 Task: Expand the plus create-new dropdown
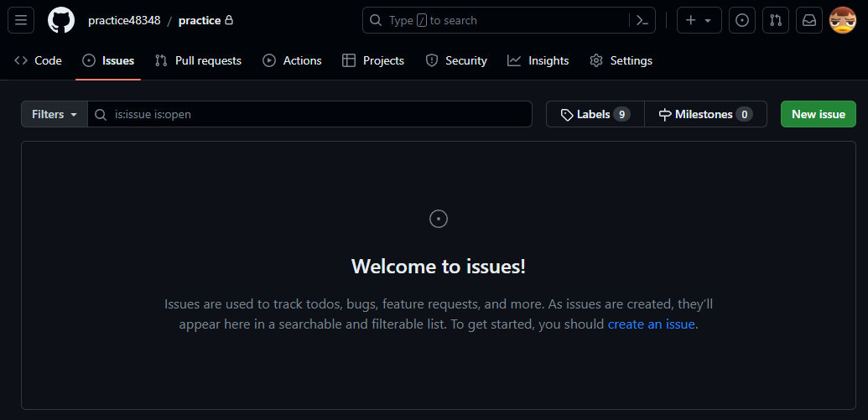pos(699,20)
